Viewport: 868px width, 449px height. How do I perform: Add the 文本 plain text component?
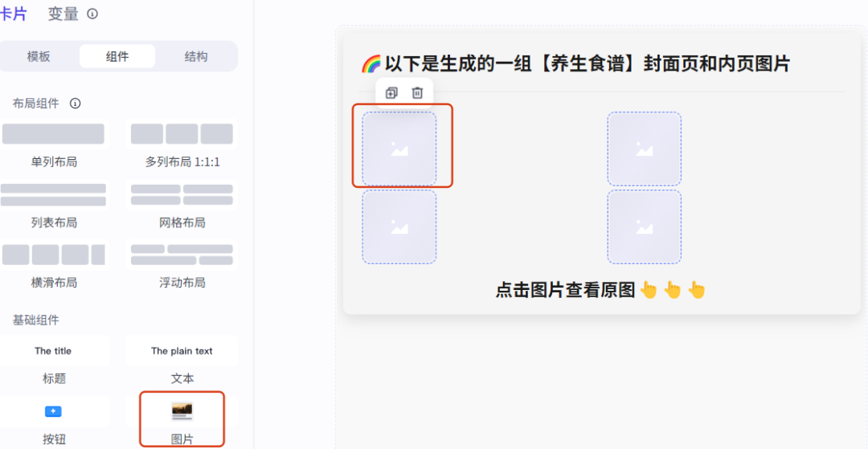pos(182,360)
